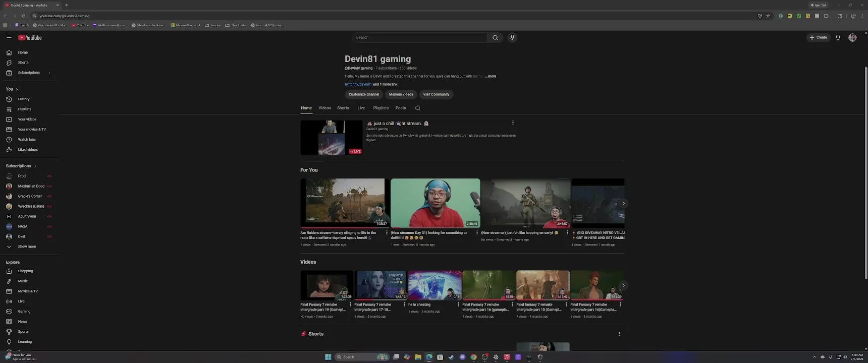Image resolution: width=868 pixels, height=363 pixels.
Task: Start voice search with microphone icon
Action: pyautogui.click(x=512, y=37)
